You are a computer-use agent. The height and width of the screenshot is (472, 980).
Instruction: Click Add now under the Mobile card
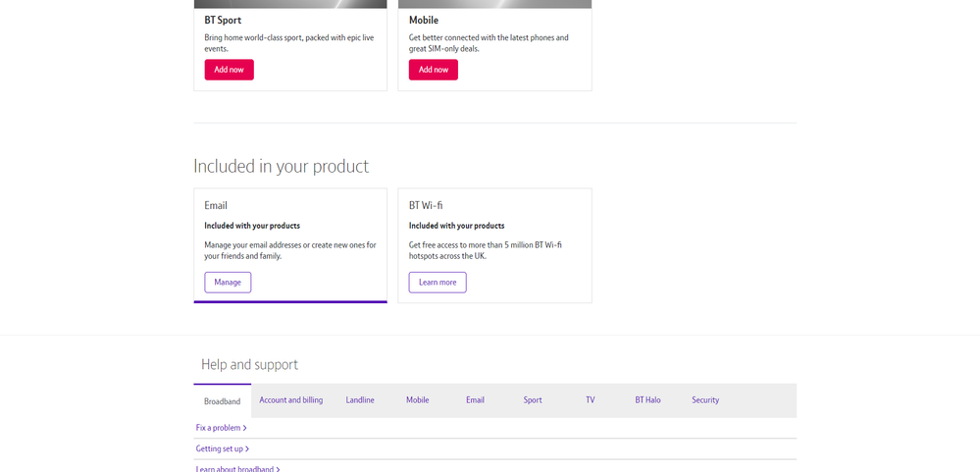tap(433, 70)
